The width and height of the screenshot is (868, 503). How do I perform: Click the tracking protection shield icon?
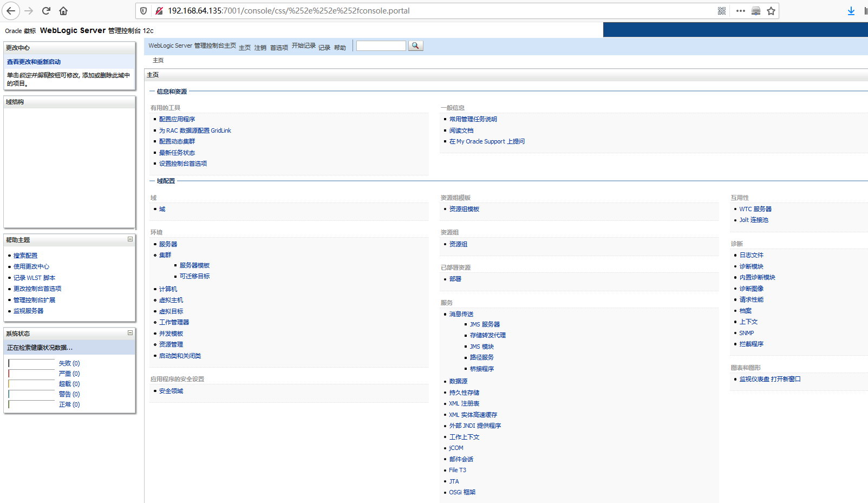[x=143, y=11]
